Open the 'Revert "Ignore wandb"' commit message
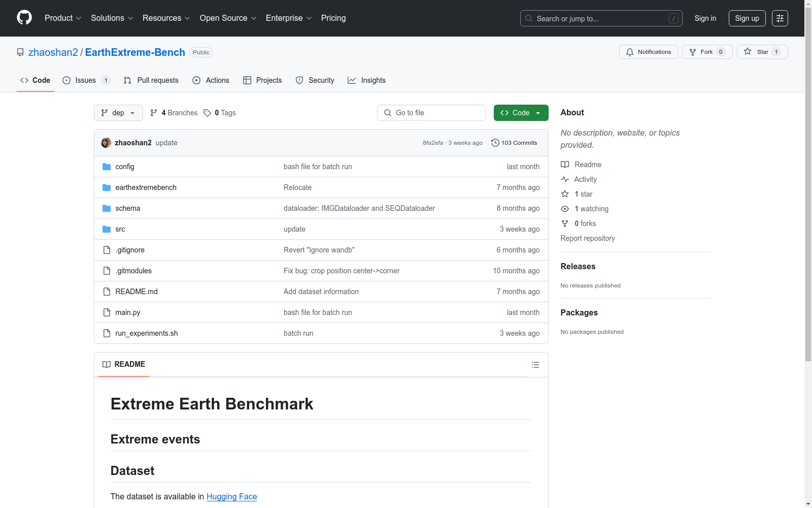Screen dimensions: 812x508 (x=319, y=250)
